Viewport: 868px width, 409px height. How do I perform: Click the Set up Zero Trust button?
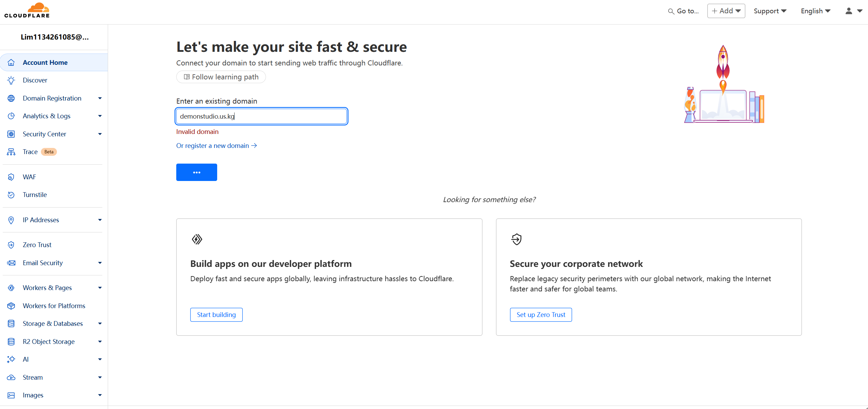(x=541, y=315)
